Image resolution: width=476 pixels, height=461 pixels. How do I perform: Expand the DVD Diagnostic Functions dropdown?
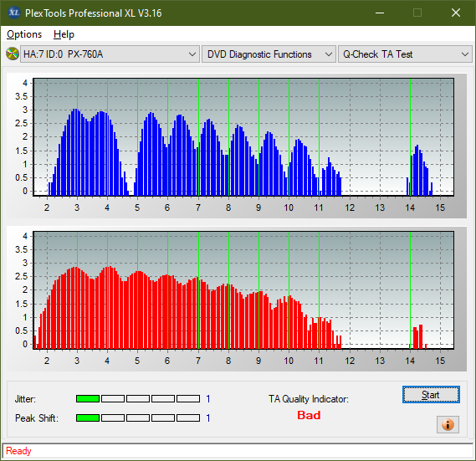269,54
